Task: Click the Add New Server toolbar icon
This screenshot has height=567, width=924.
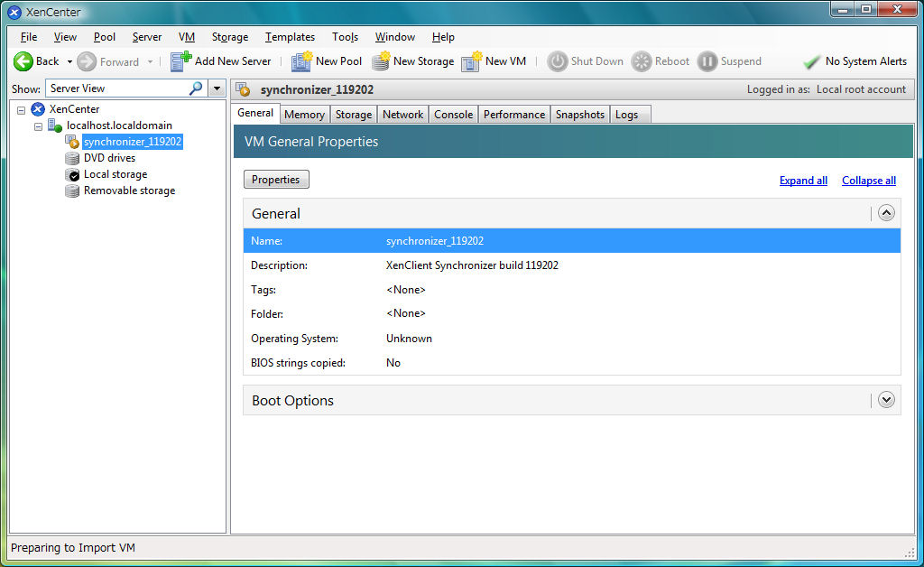Action: (181, 61)
